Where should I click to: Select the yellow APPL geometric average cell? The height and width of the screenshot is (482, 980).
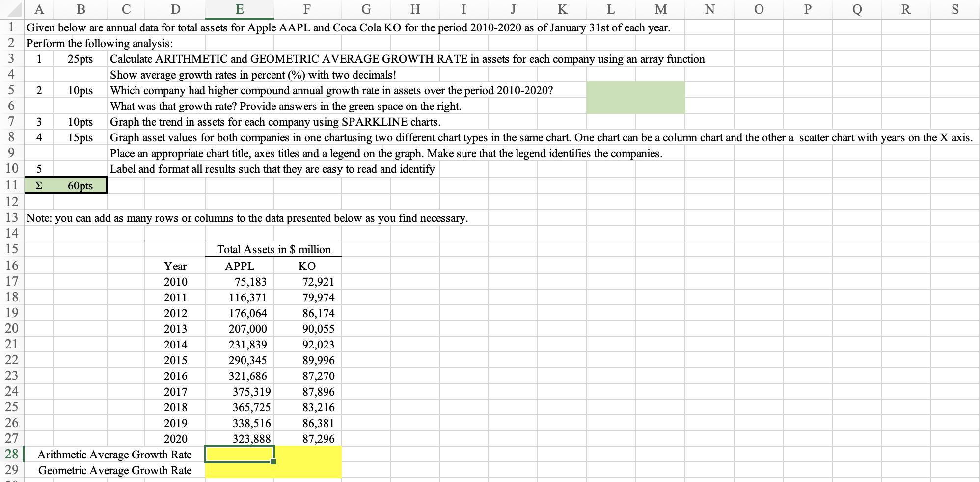(240, 470)
